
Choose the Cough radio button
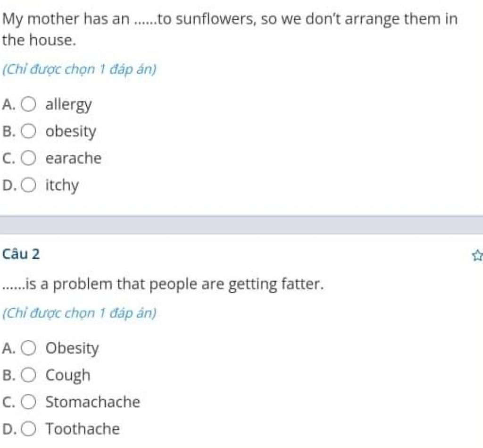click(28, 375)
